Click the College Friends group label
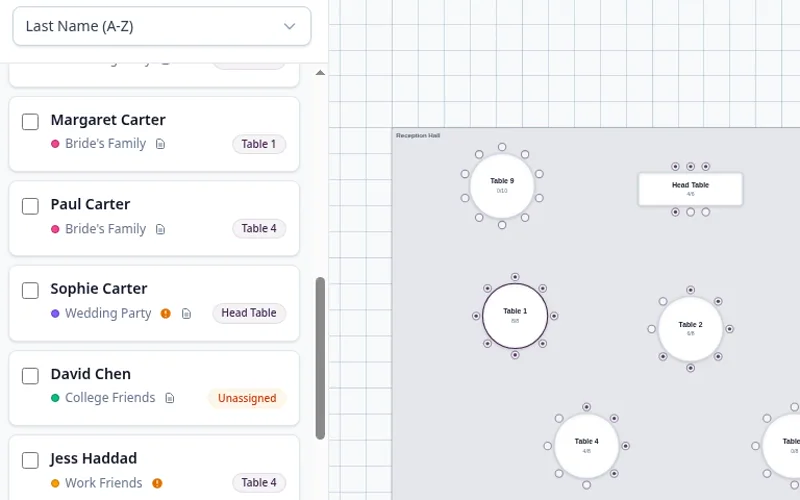Viewport: 800px width, 500px height. (x=110, y=397)
